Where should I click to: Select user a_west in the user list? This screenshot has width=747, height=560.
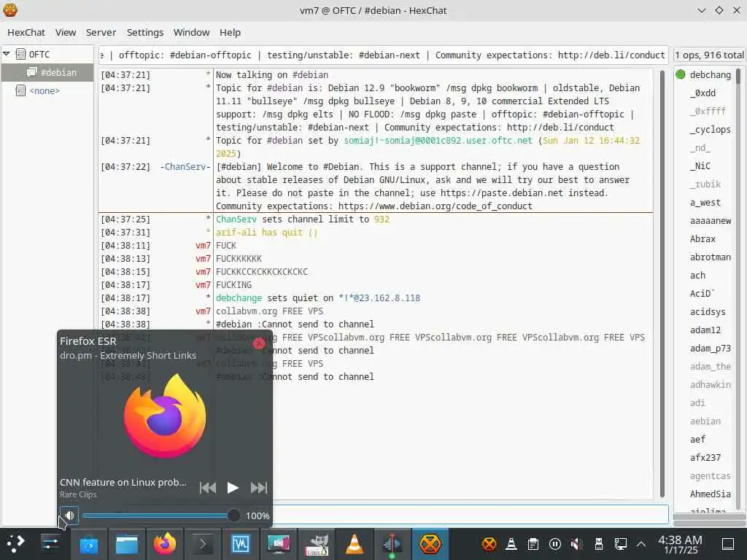pyautogui.click(x=705, y=203)
